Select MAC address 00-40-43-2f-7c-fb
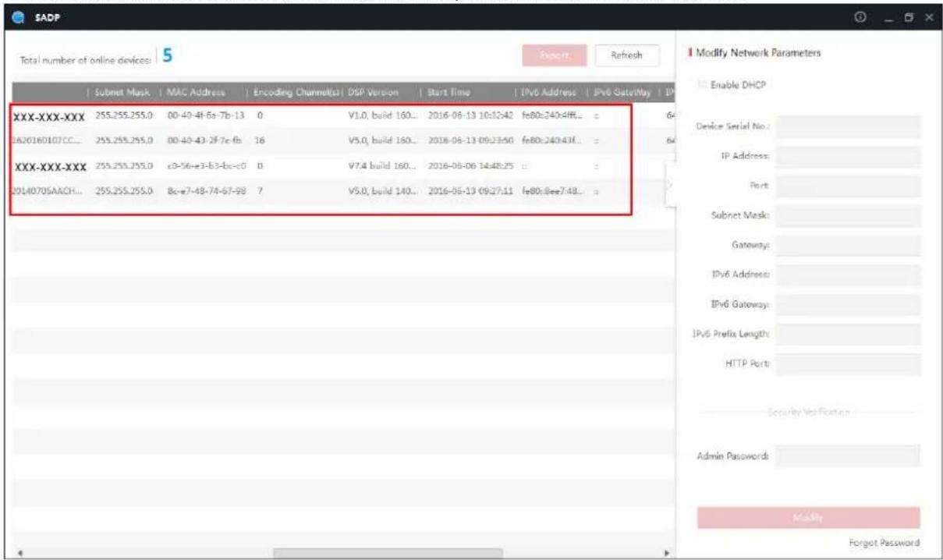 point(206,141)
